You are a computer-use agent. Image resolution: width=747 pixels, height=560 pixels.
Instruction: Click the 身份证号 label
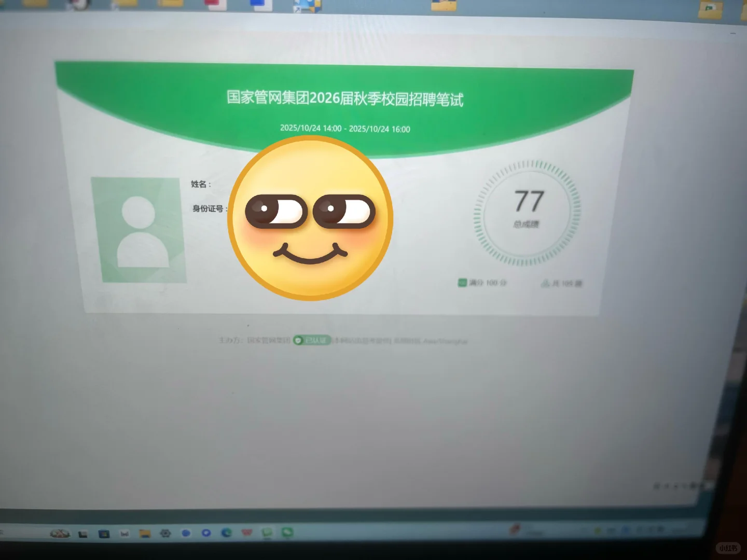[x=210, y=208]
